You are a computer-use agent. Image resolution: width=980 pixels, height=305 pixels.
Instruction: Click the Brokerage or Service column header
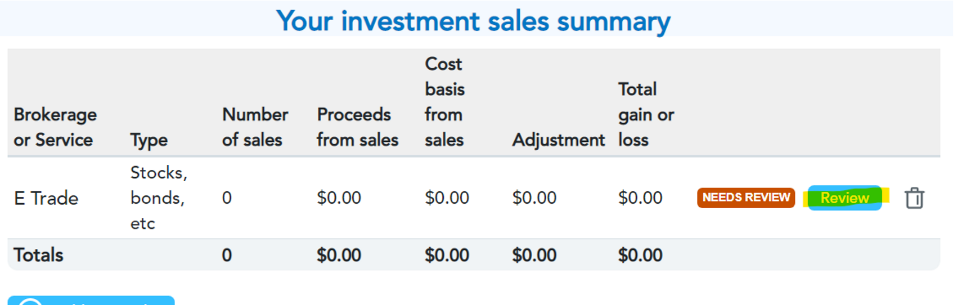(x=55, y=127)
